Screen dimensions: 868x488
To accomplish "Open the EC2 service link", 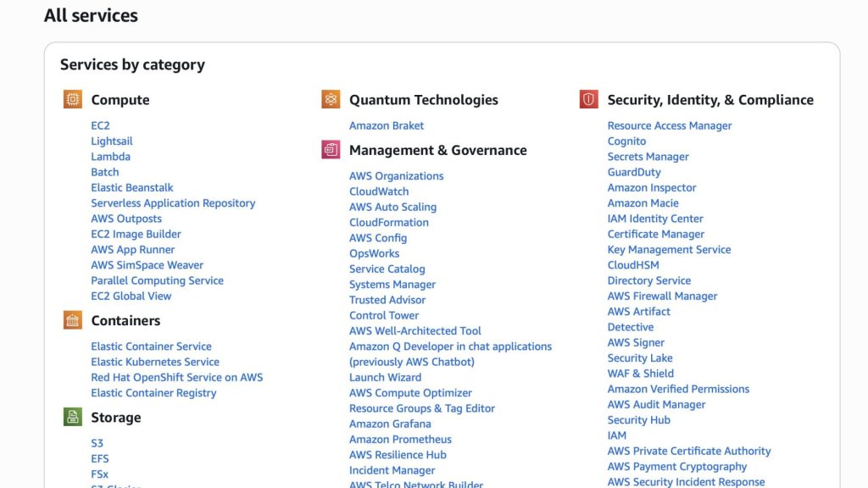I will 100,125.
